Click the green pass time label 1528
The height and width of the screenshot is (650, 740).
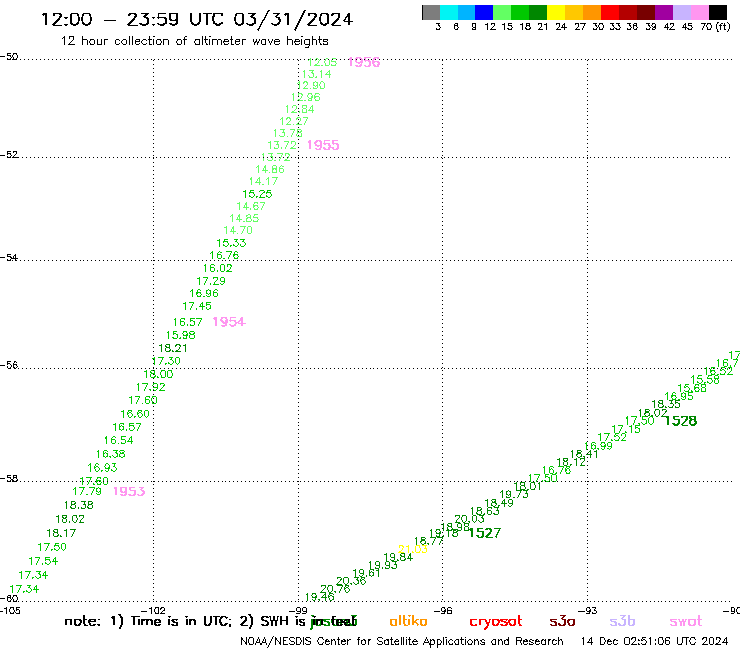coord(681,421)
